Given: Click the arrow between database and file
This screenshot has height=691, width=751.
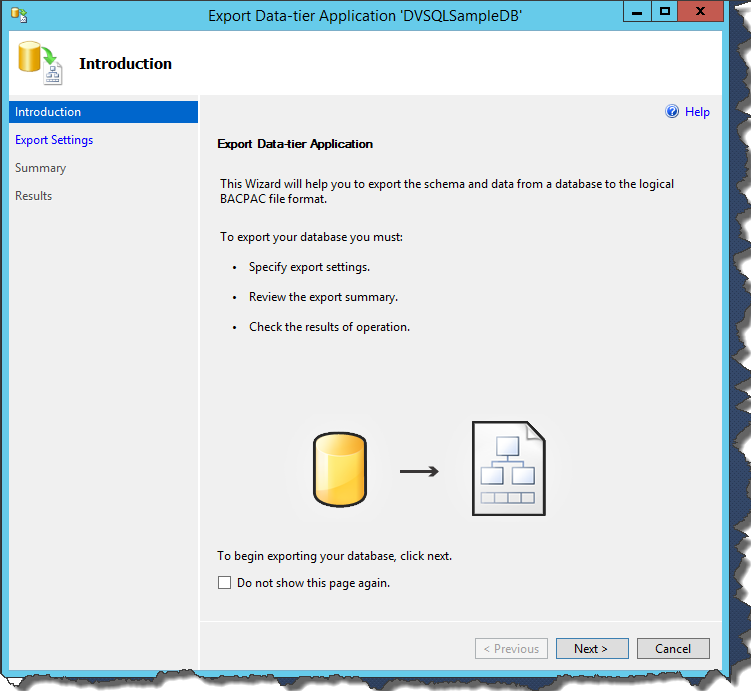Looking at the screenshot, I should click(x=419, y=471).
